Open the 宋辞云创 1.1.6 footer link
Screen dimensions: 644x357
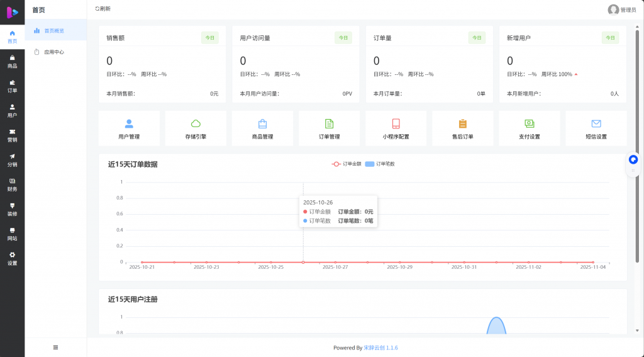coord(380,348)
